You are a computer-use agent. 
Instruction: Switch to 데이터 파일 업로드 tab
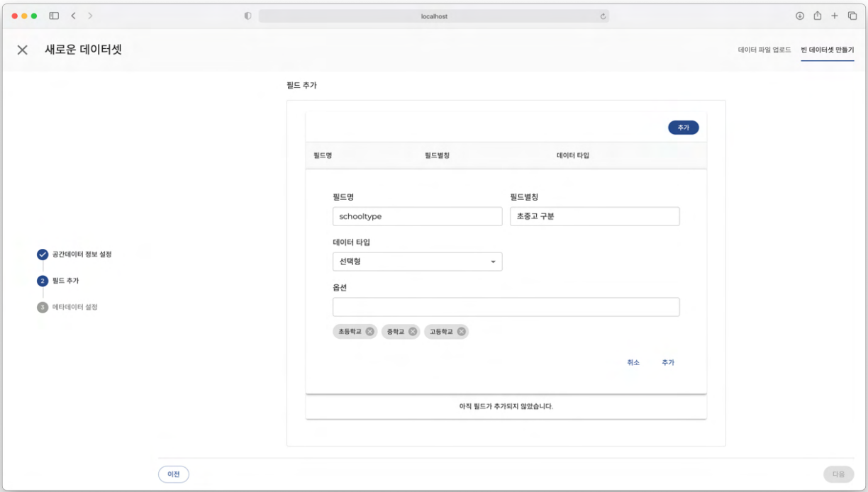click(x=764, y=50)
